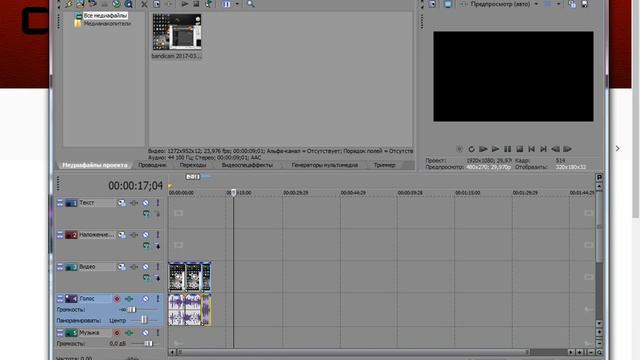Select Медиафайлы проекта tab
This screenshot has width=640, height=360.
(x=95, y=165)
